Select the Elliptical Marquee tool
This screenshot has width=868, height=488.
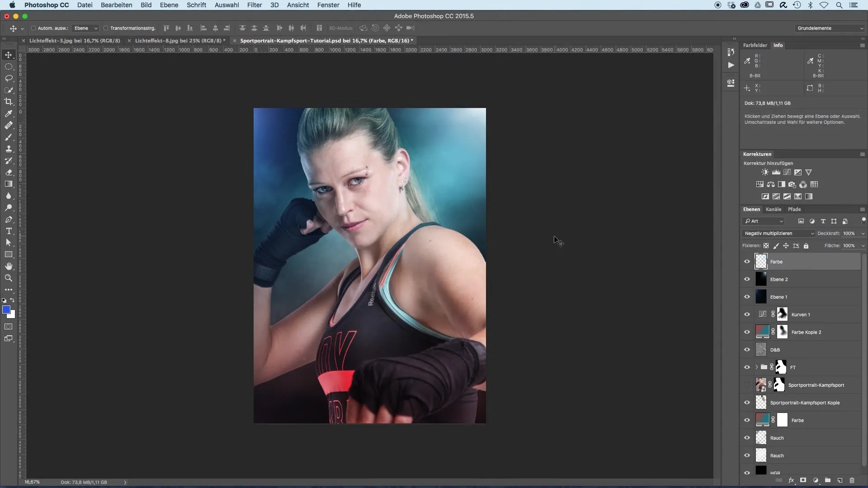(9, 66)
